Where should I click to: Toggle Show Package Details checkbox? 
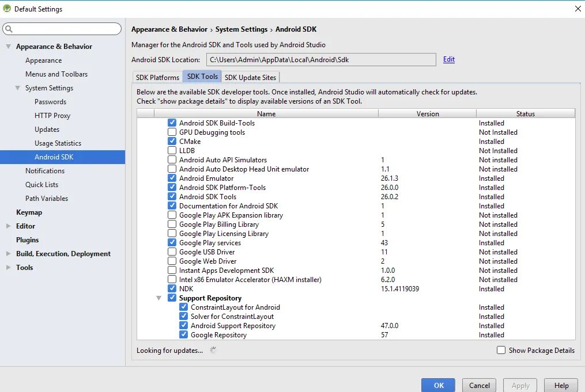pos(501,350)
